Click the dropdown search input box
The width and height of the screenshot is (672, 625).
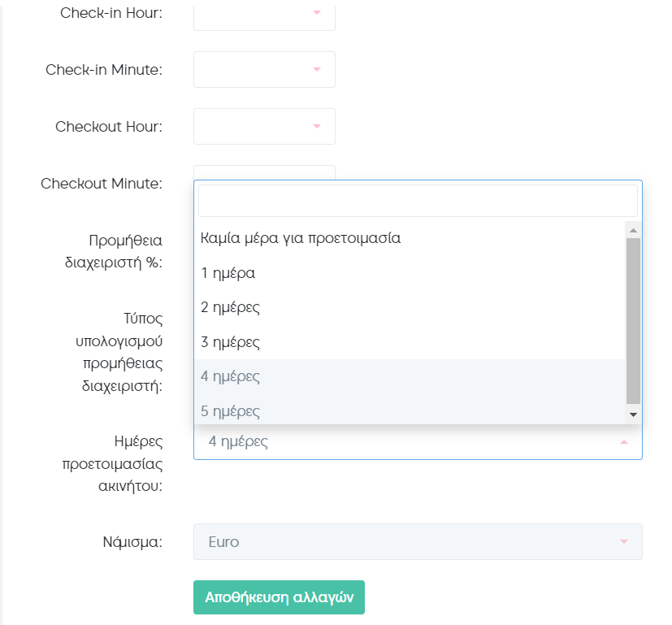[x=418, y=201]
